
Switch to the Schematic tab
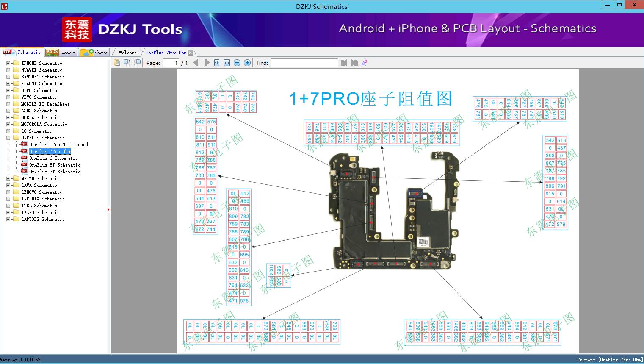click(22, 52)
